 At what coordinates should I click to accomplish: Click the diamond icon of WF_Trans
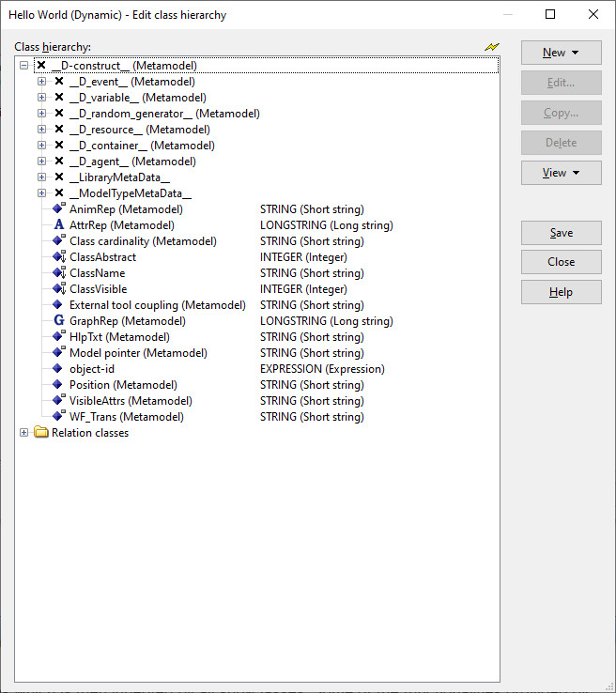coord(58,416)
